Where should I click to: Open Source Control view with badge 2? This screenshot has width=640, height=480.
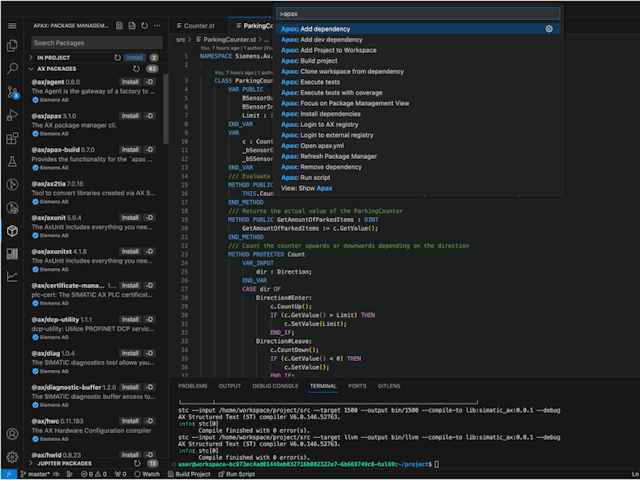tap(12, 92)
